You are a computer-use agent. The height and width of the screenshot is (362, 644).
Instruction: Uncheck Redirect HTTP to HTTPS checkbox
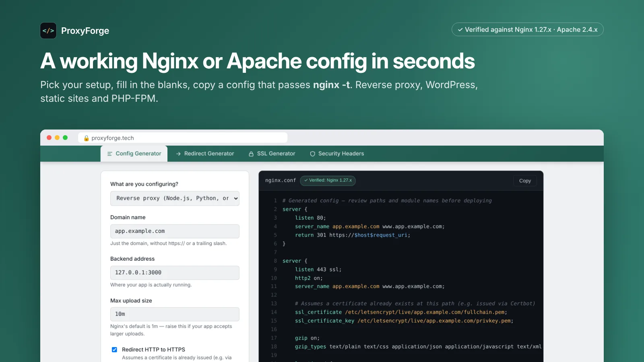point(114,350)
